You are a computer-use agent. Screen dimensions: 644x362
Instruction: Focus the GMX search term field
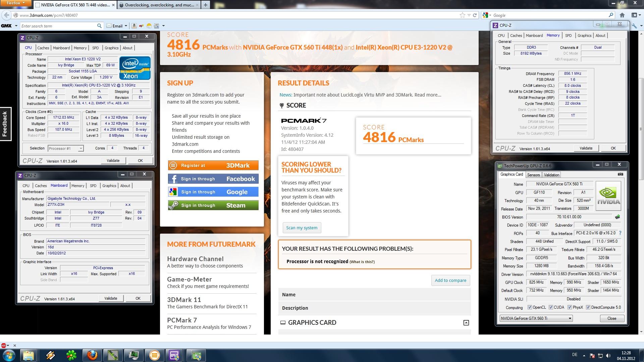(59, 26)
